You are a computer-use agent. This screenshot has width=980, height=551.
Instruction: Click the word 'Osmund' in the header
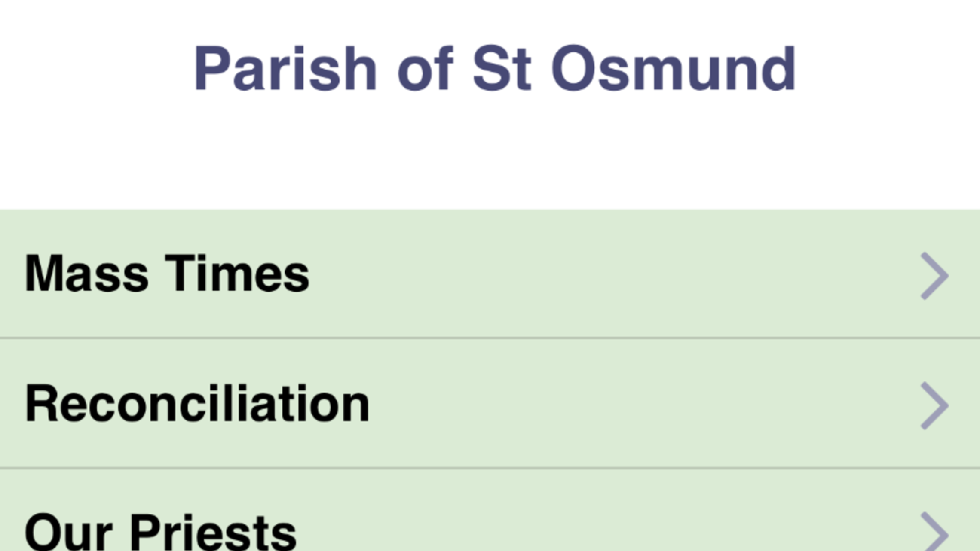(674, 69)
